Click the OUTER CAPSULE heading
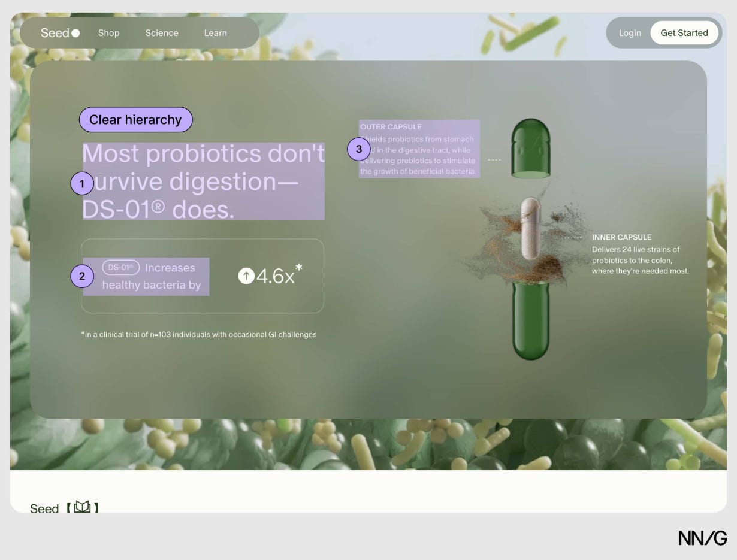This screenshot has height=560, width=737. click(x=391, y=127)
